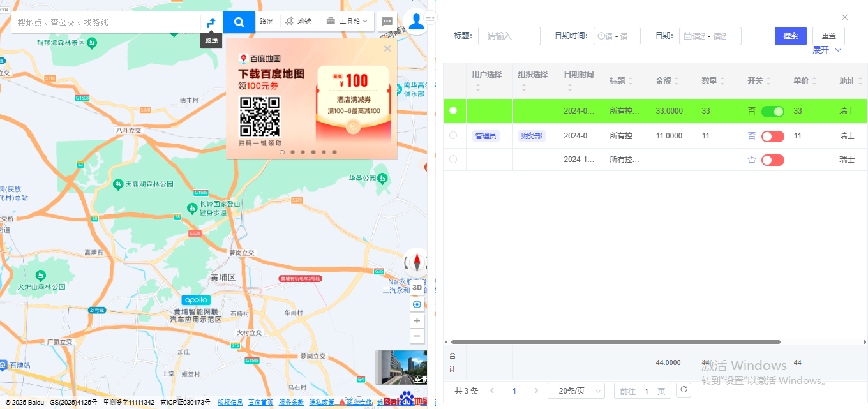Expand the 展开 filter options

click(827, 50)
